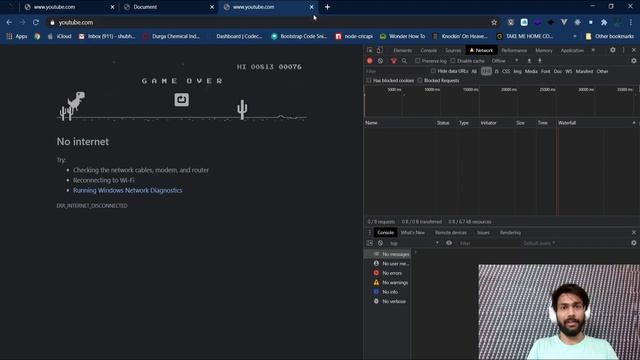The height and width of the screenshot is (360, 640).
Task: Open Default levels dropdown in console
Action: pyautogui.click(x=539, y=243)
